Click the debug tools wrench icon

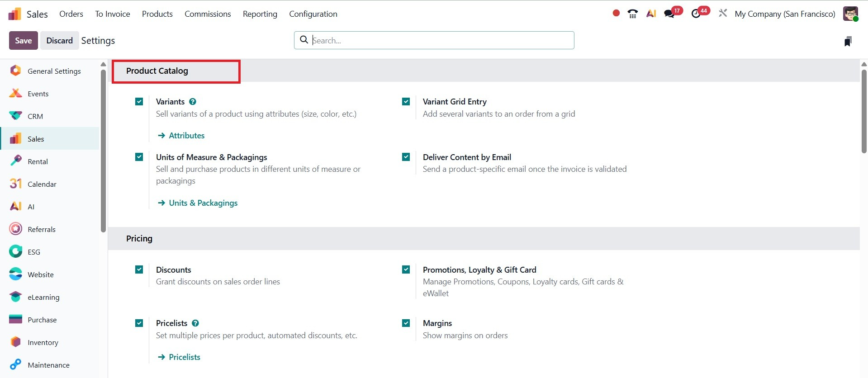tap(723, 14)
